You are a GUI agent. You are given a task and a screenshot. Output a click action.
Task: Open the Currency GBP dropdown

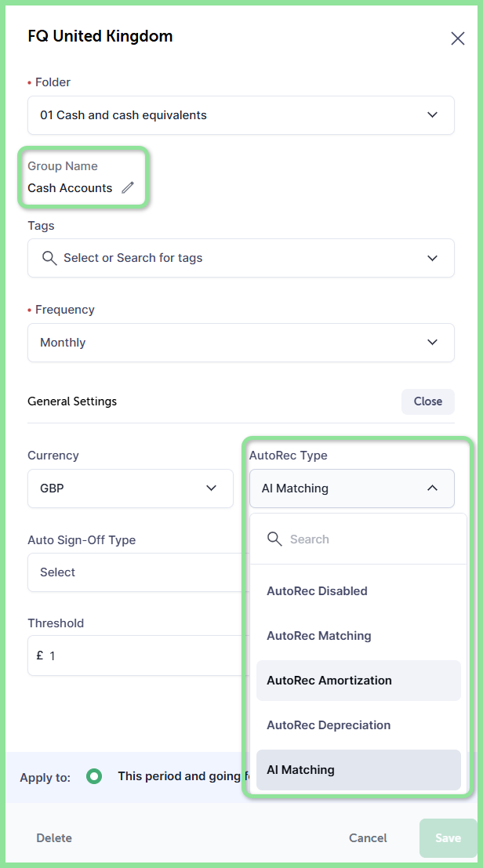click(130, 488)
